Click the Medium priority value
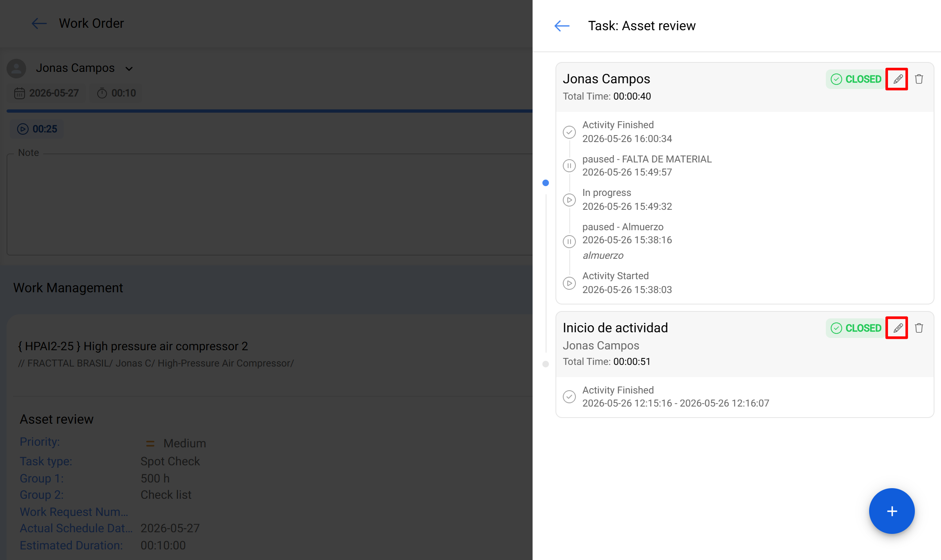Viewport: 941px width, 560px height. (x=185, y=443)
